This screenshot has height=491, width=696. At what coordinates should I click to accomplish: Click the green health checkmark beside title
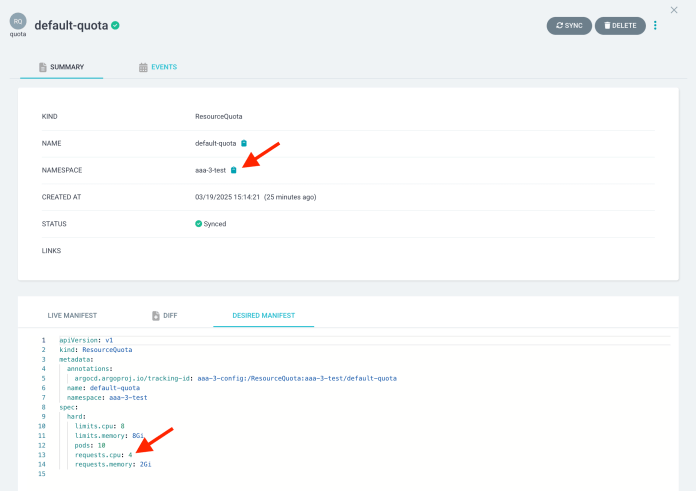click(x=116, y=25)
